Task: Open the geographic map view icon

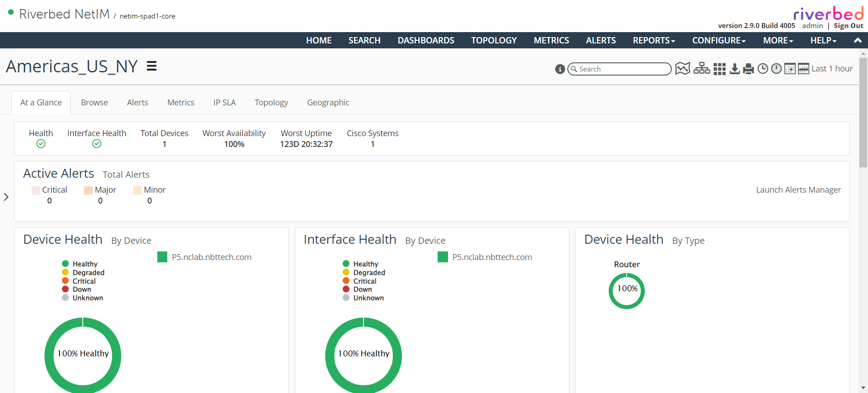Action: coord(682,69)
